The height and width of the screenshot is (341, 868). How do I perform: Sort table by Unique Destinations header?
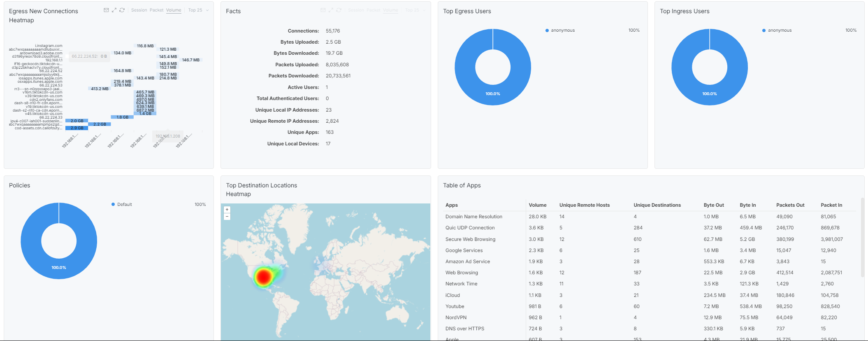[657, 205]
